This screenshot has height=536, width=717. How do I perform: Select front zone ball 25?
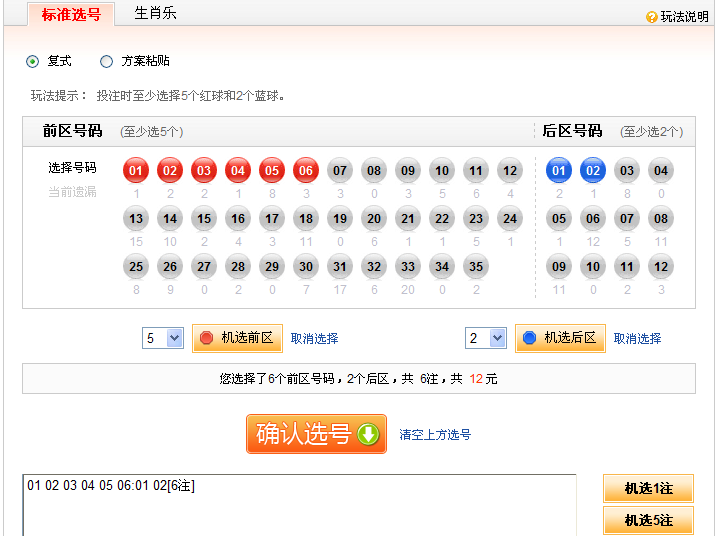[x=136, y=266]
